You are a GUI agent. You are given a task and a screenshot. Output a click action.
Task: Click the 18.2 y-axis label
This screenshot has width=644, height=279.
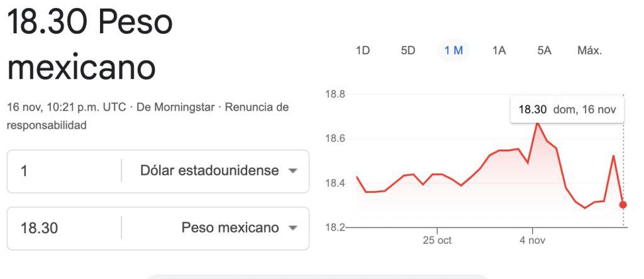pos(335,227)
